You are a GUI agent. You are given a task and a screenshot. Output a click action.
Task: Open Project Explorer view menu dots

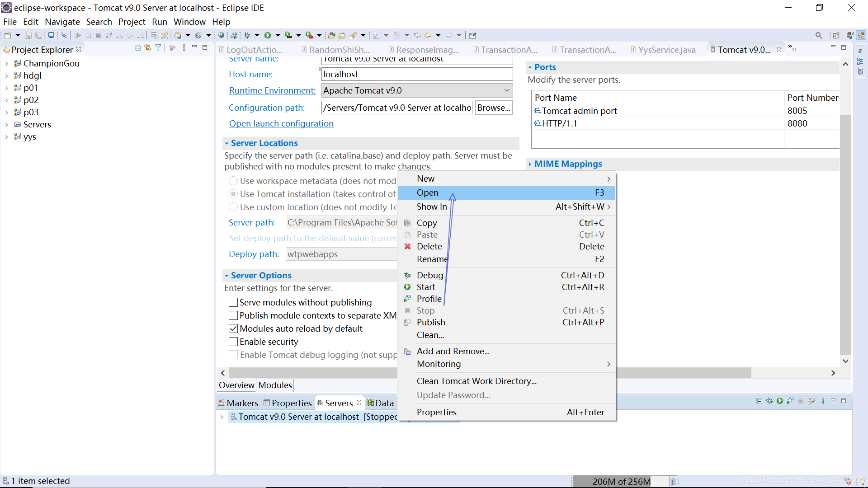(184, 48)
